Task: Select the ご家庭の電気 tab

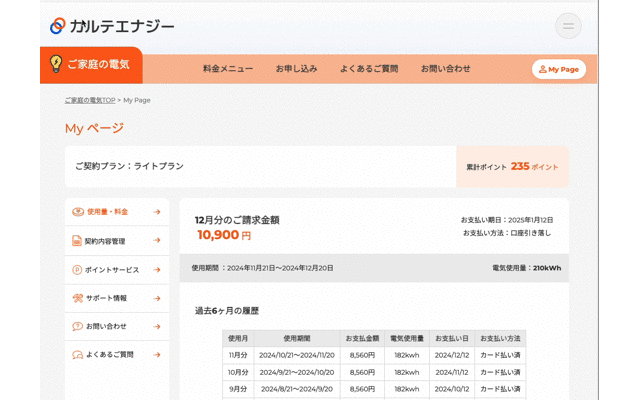Action: tap(91, 65)
